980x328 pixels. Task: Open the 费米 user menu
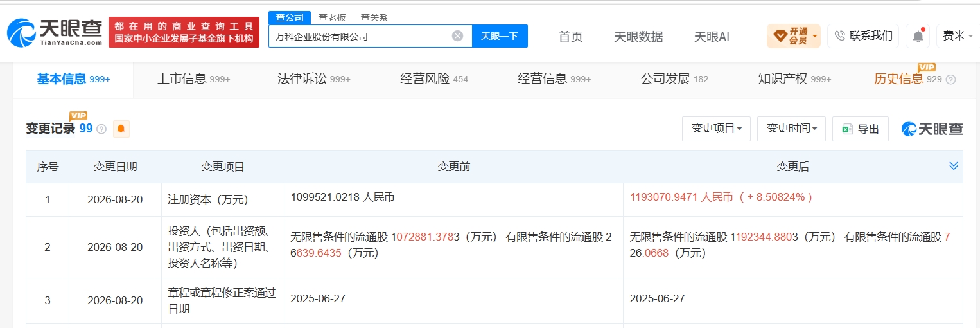pos(958,36)
